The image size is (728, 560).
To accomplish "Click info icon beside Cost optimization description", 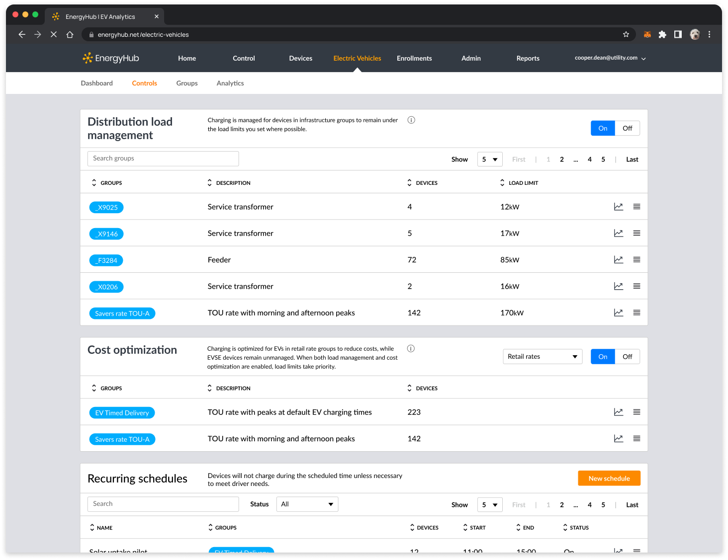I will point(411,349).
